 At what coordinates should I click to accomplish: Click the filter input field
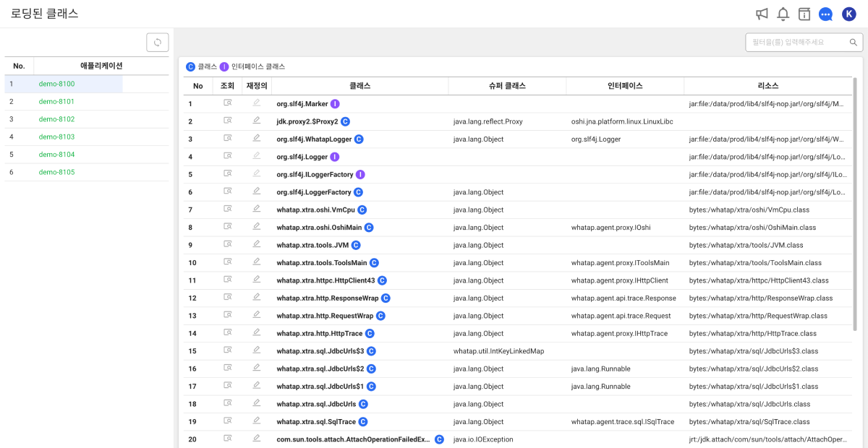click(804, 43)
